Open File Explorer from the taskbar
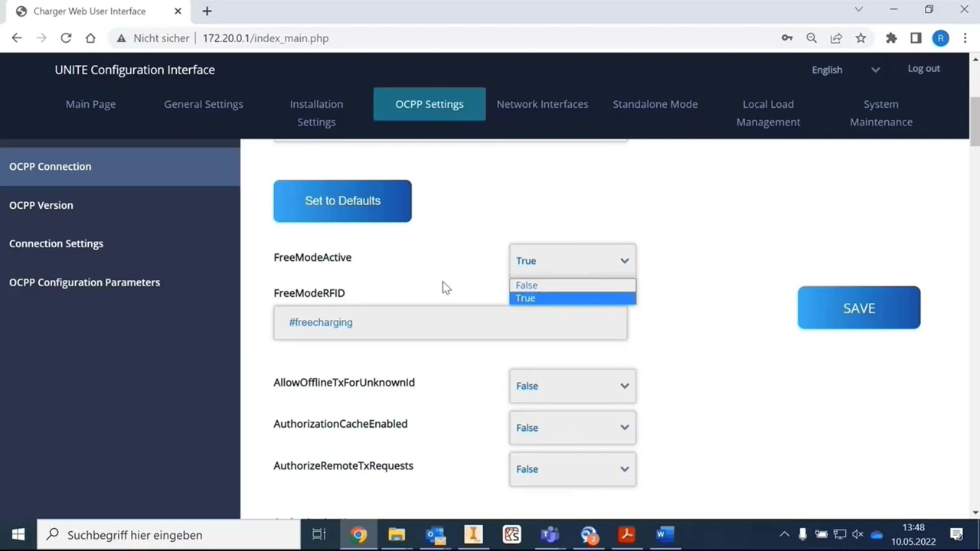Screen dimensions: 980x551 (x=397, y=535)
